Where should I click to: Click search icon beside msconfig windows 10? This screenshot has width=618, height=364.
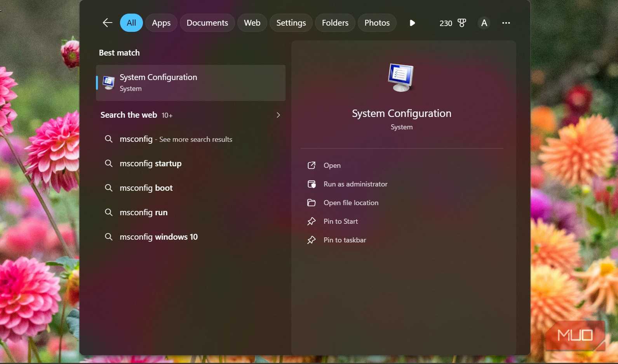pyautogui.click(x=109, y=237)
